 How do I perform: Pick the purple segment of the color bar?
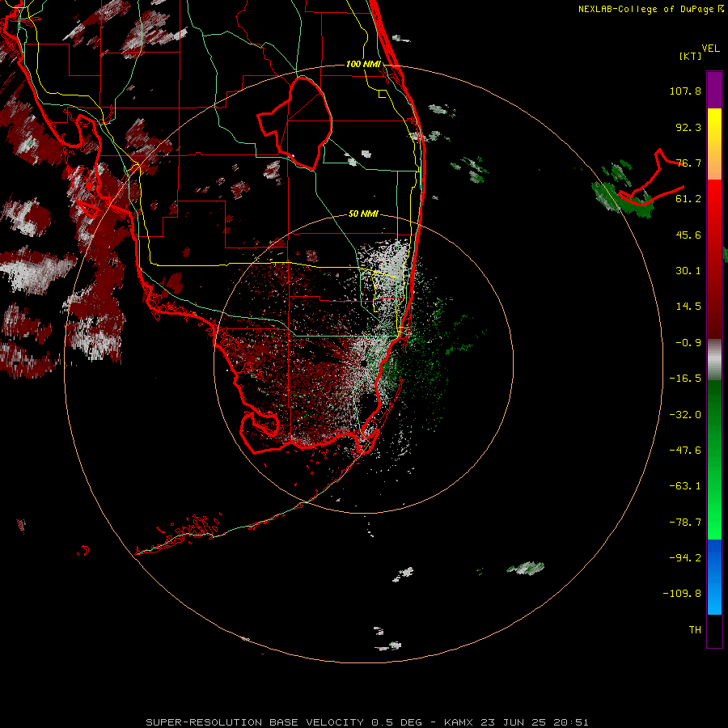[714, 90]
